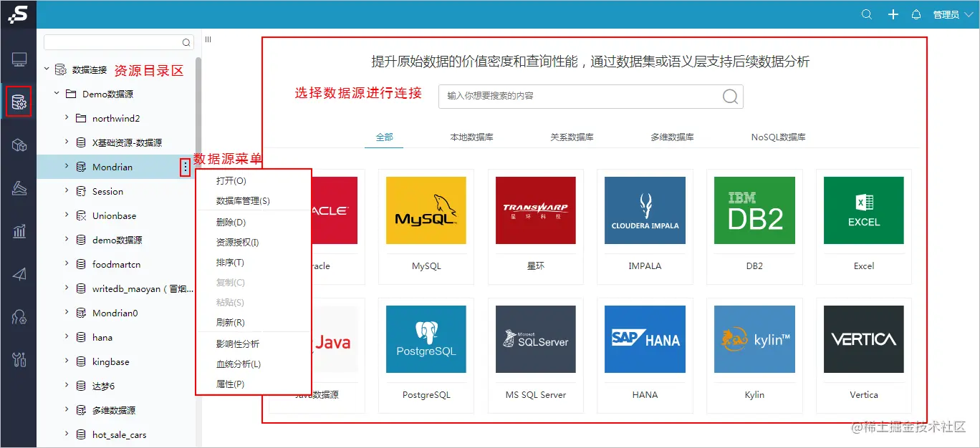This screenshot has height=448, width=980.
Task: Select the Cloudera IMPALA tile
Action: click(x=645, y=227)
